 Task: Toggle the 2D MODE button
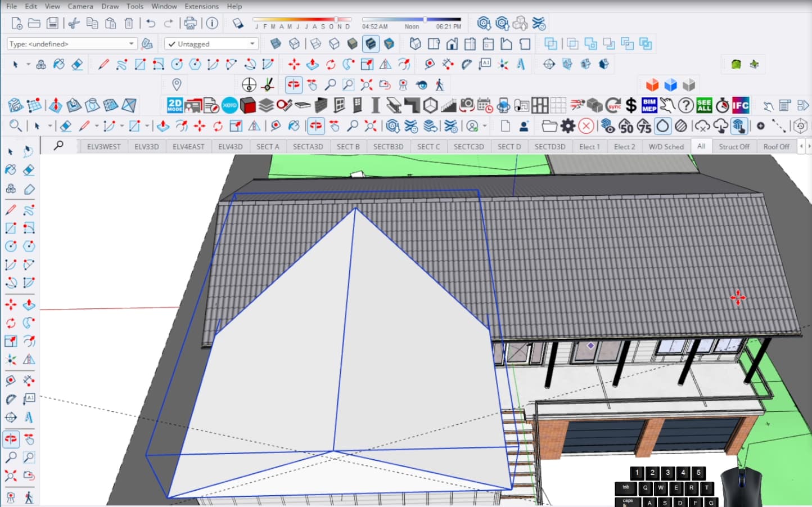tap(175, 105)
